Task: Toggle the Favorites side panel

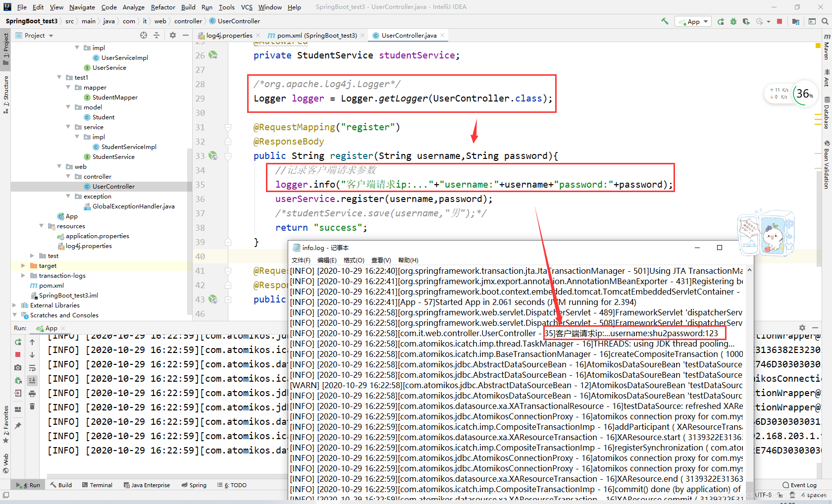Action: click(6, 425)
